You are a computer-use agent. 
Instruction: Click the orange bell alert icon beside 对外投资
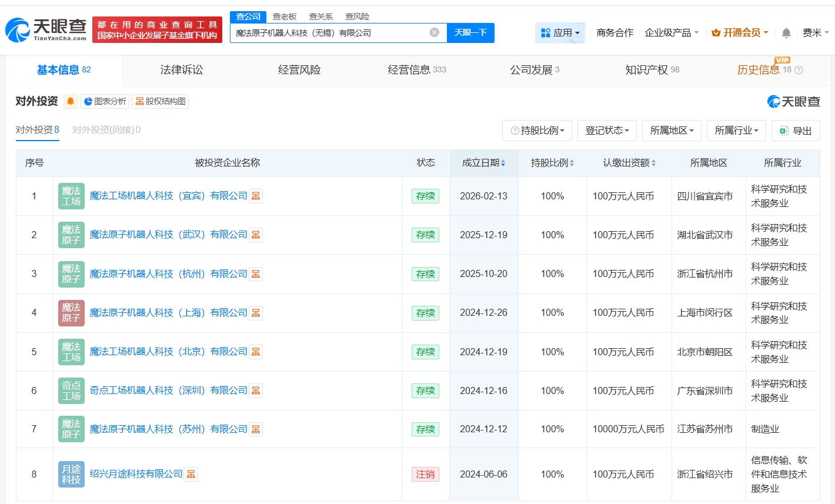(x=71, y=101)
